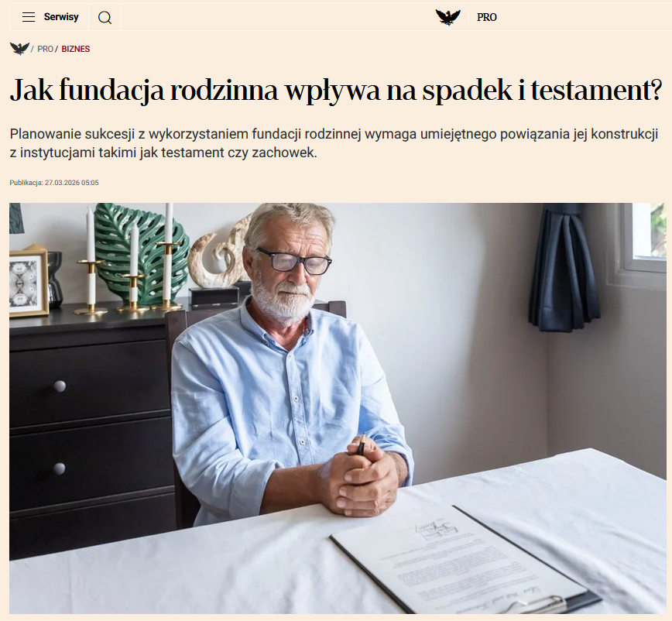Open the article's main photo

tap(338, 408)
